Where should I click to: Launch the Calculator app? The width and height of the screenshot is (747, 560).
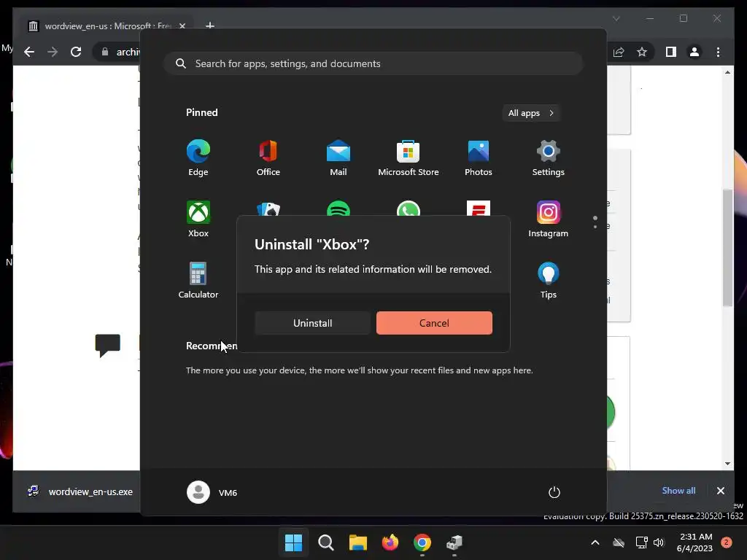pyautogui.click(x=198, y=280)
